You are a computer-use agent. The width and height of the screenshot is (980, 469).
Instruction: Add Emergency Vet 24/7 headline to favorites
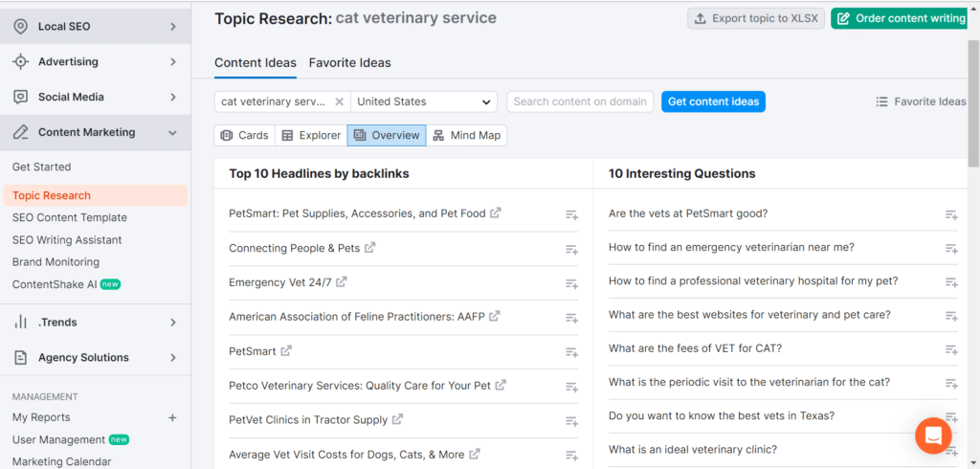(x=572, y=283)
